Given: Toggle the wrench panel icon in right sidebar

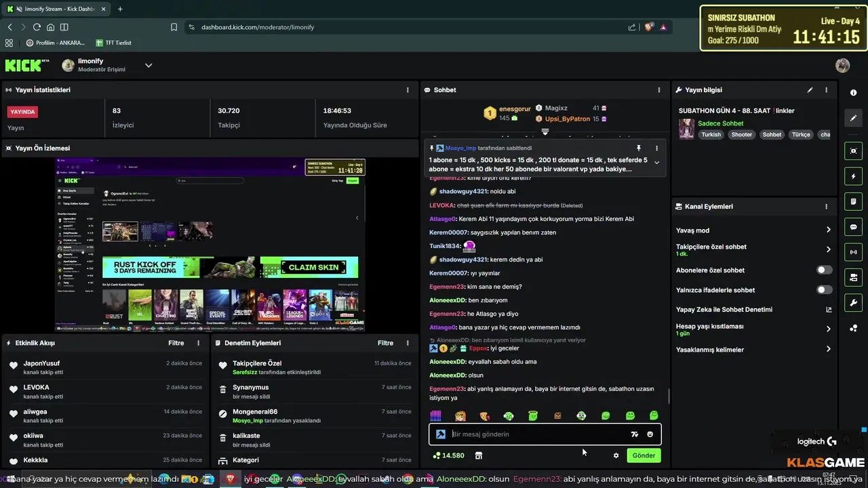Looking at the screenshot, I should (853, 302).
